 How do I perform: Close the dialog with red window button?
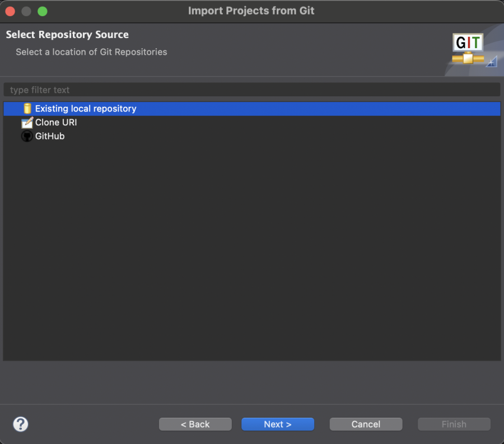10,11
